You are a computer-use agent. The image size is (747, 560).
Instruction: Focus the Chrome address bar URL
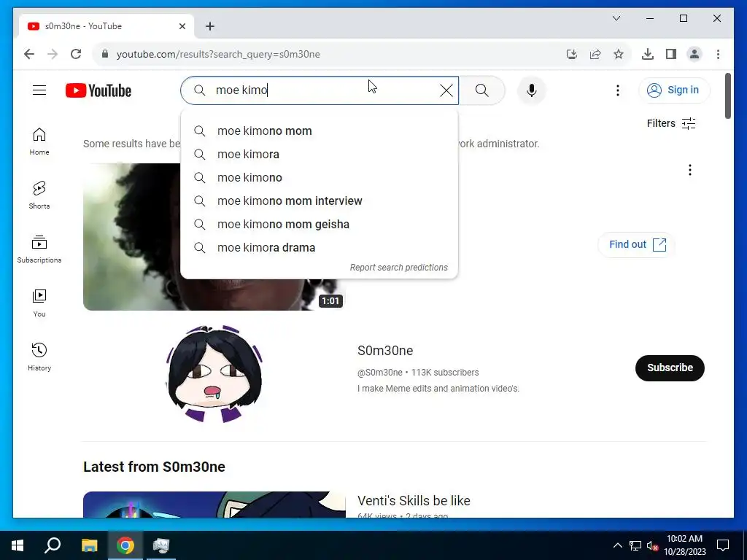218,54
